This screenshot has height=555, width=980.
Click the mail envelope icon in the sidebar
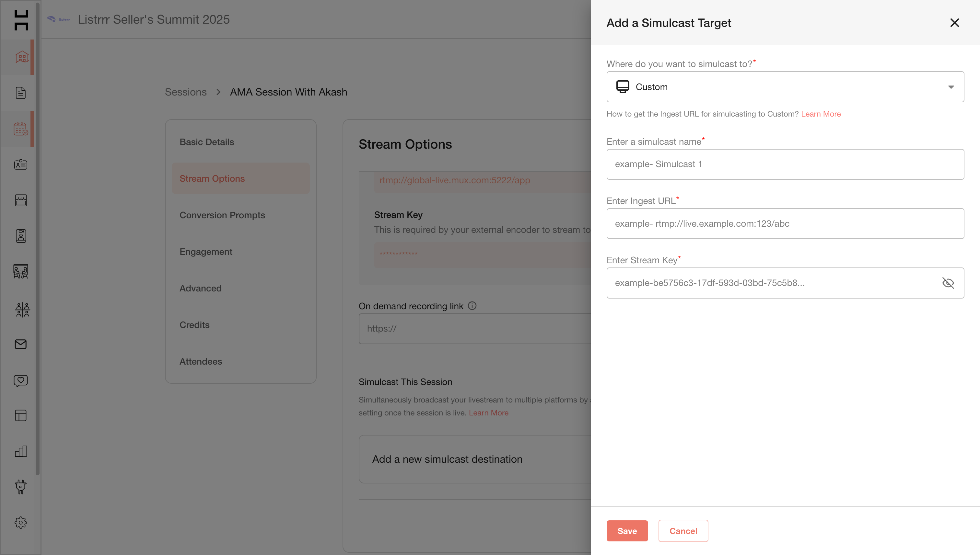21,344
